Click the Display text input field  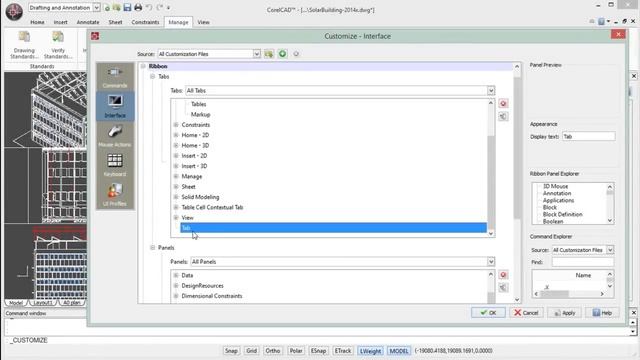589,136
